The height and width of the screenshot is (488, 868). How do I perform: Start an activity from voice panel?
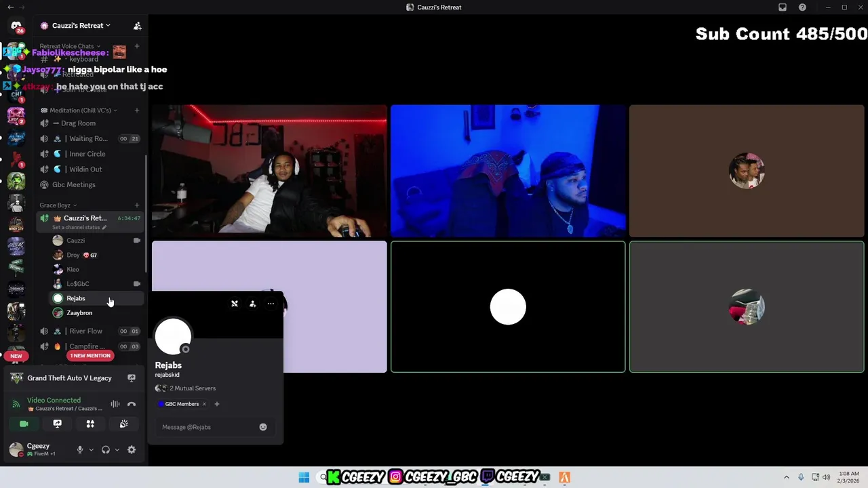tap(90, 424)
